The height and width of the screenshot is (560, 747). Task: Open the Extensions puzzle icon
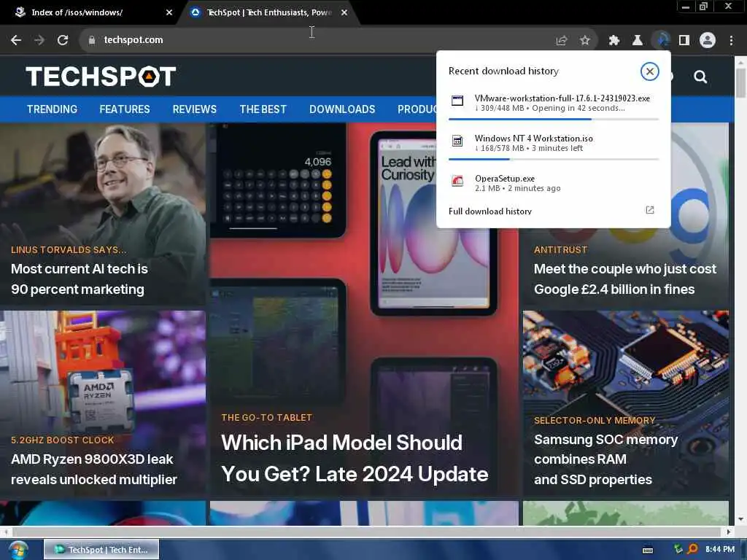pos(614,41)
